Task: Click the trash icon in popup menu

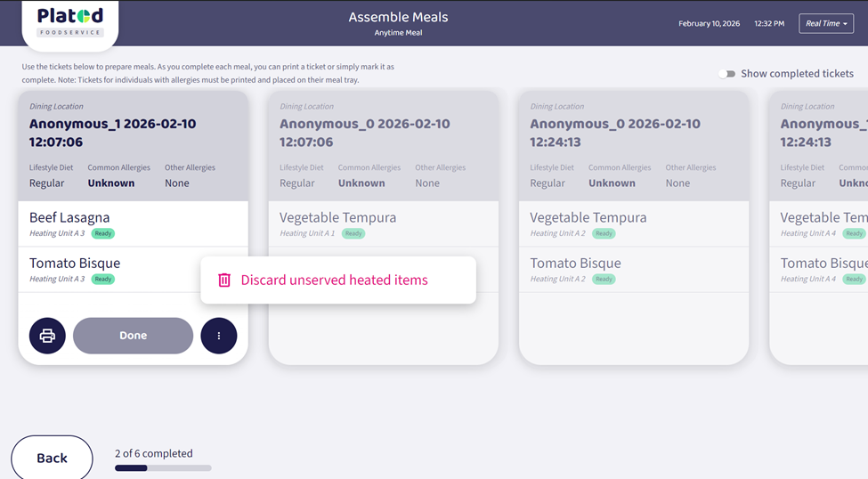Action: click(x=224, y=280)
